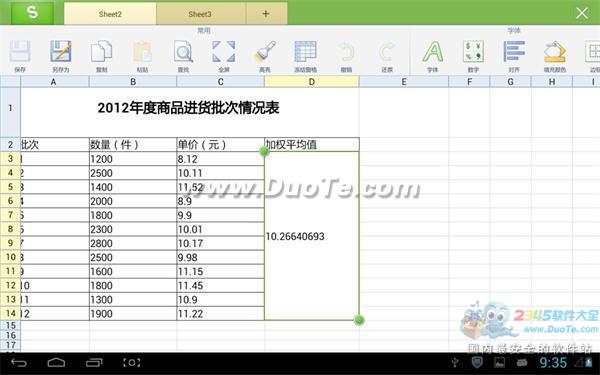Tap the green WPS S logo button
600x375 pixels.
(33, 13)
